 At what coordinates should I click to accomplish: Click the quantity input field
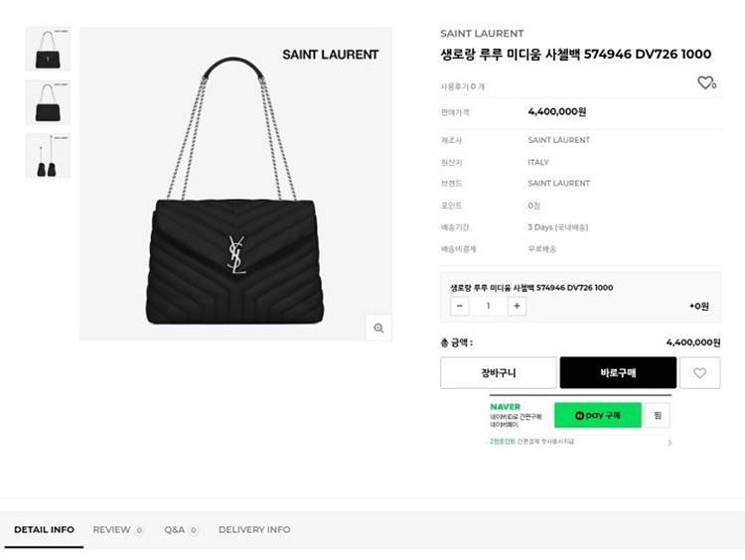pyautogui.click(x=489, y=306)
